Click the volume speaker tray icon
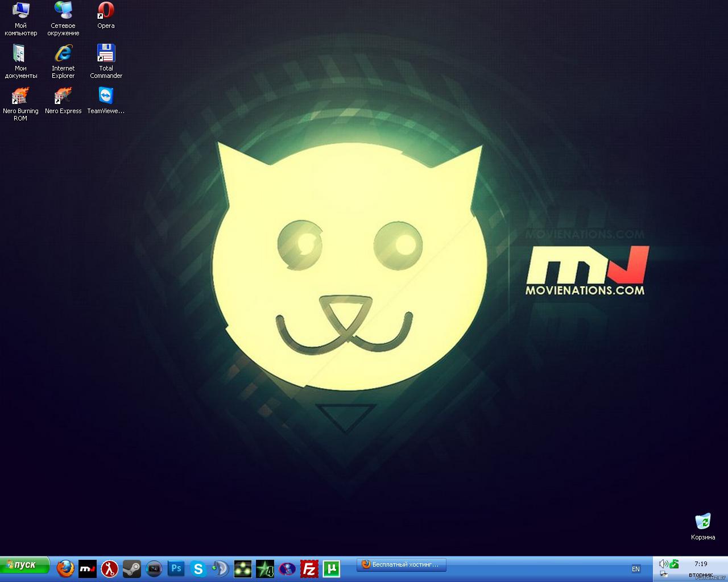 [663, 564]
